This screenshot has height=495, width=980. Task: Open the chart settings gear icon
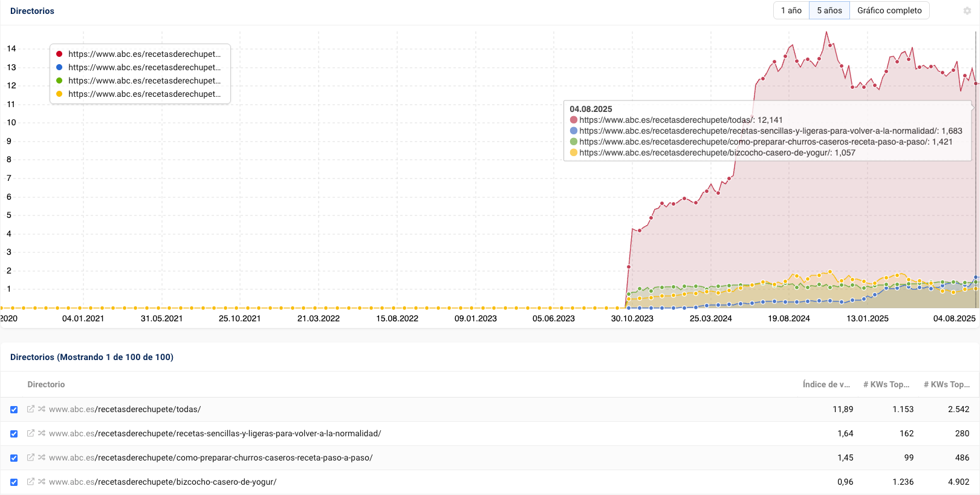[x=967, y=11]
